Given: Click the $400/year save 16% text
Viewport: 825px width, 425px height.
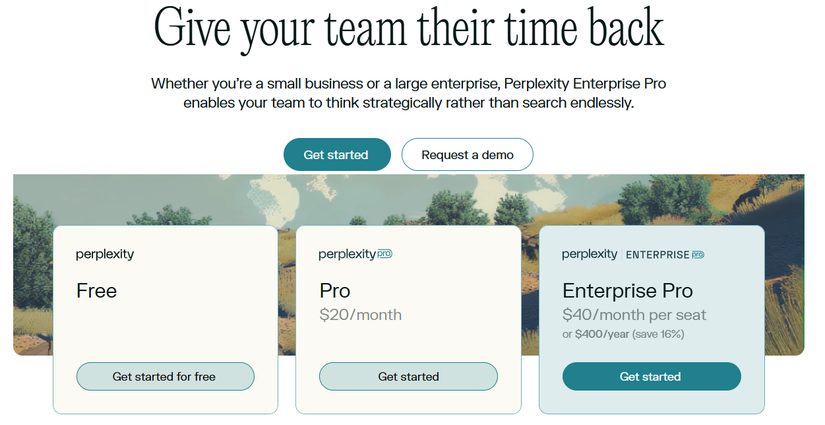Looking at the screenshot, I should [x=623, y=335].
